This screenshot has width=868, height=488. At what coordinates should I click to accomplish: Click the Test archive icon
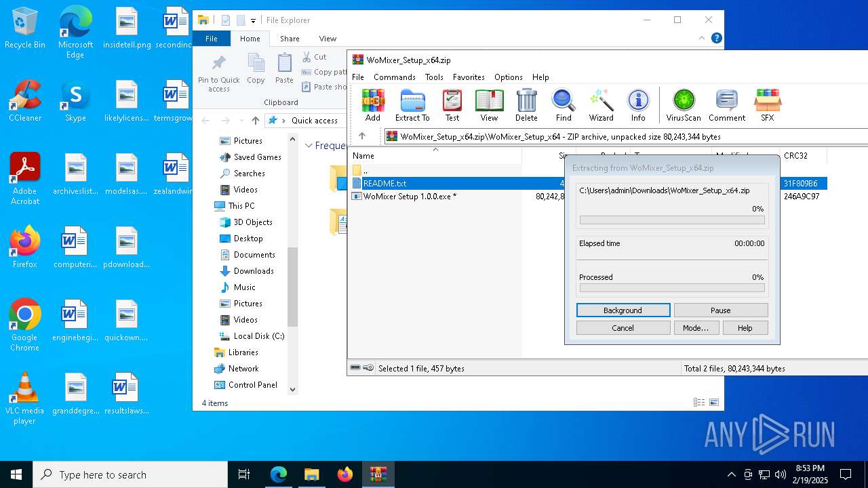(x=452, y=105)
